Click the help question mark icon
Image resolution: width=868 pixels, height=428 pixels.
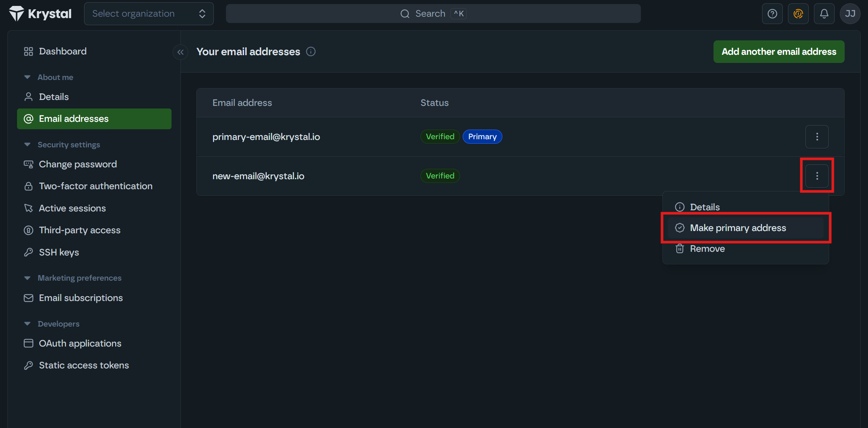click(772, 14)
